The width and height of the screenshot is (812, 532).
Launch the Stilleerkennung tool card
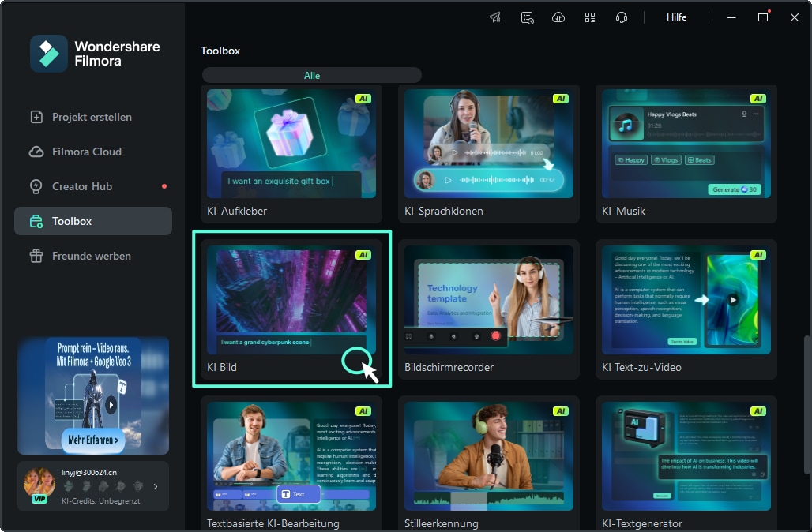pyautogui.click(x=489, y=463)
